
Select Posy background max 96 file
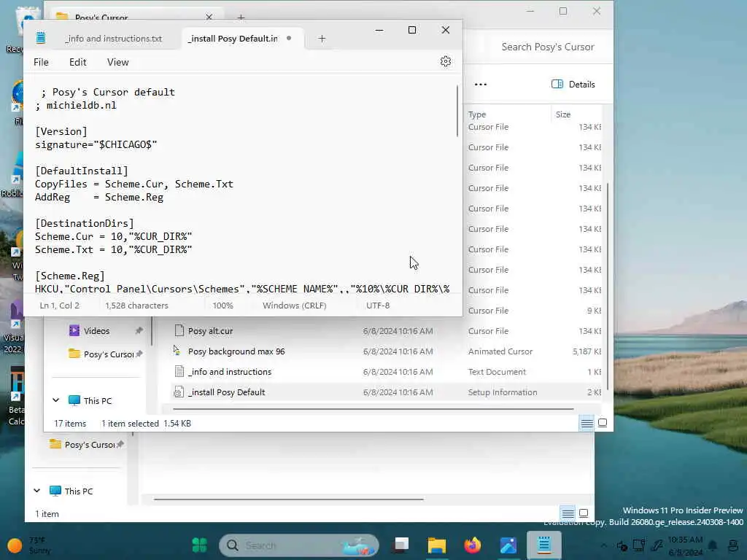pyautogui.click(x=236, y=351)
